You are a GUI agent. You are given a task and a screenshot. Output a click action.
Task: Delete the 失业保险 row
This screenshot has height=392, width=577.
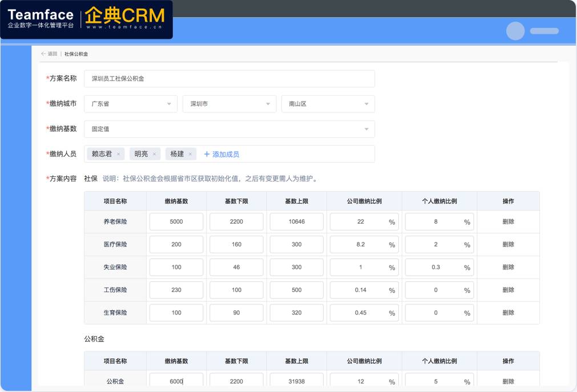(508, 267)
